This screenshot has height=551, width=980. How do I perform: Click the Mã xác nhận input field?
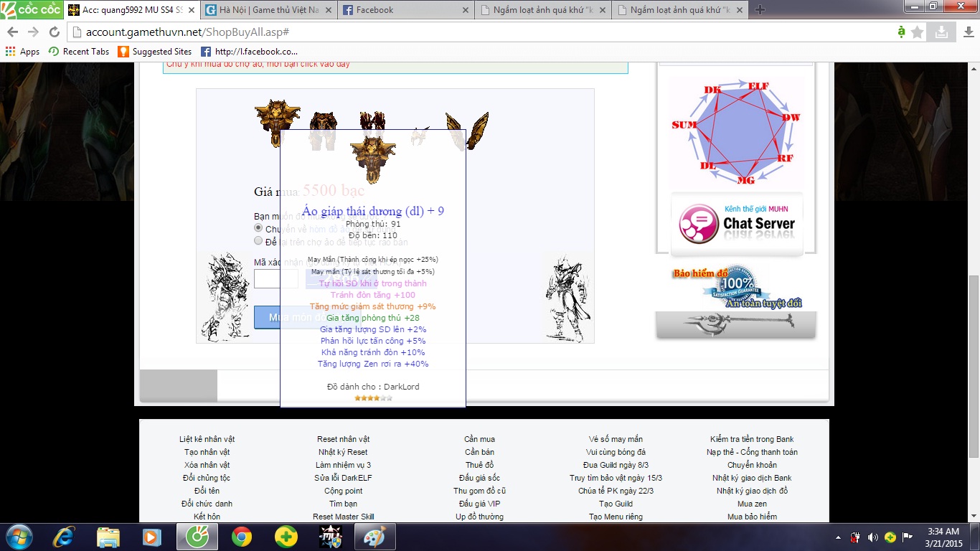coord(275,278)
